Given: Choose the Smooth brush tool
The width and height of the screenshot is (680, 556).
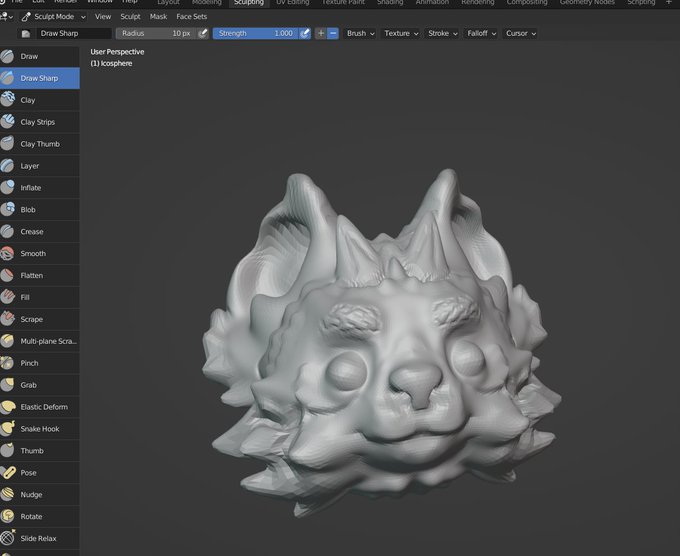Looking at the screenshot, I should [39, 253].
